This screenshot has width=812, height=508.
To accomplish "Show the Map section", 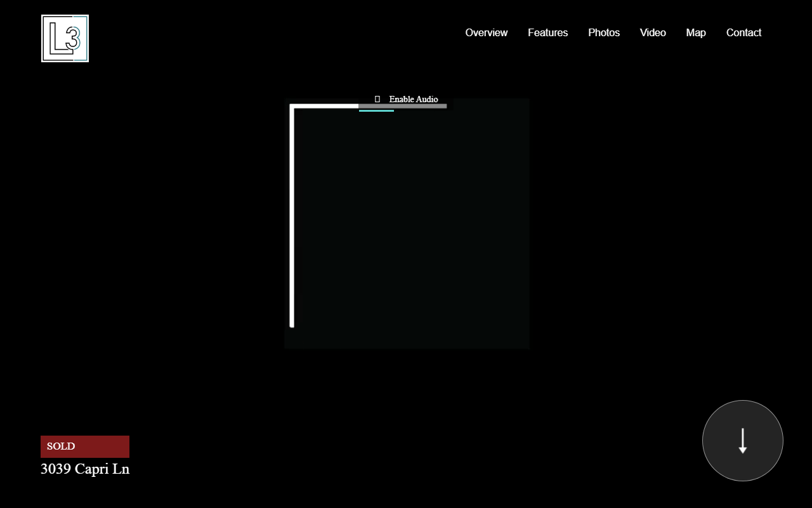I will (696, 32).
